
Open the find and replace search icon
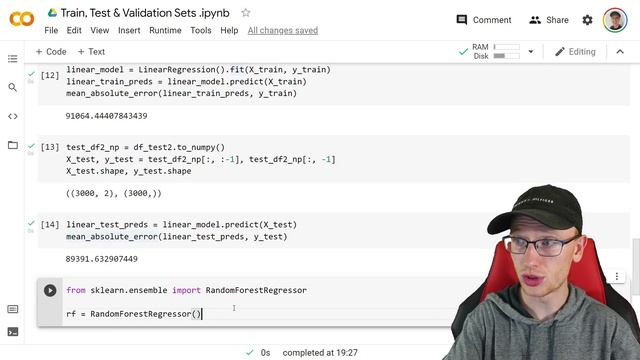[x=13, y=87]
